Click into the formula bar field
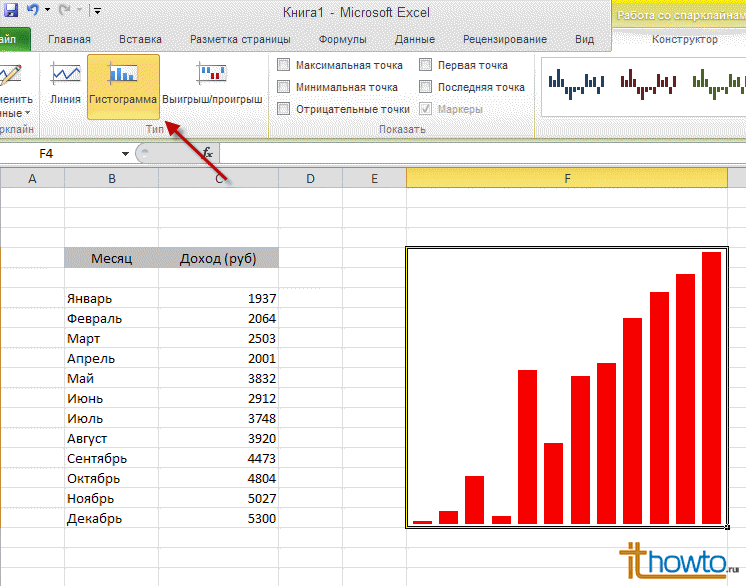This screenshot has width=746, height=586. tap(482, 154)
